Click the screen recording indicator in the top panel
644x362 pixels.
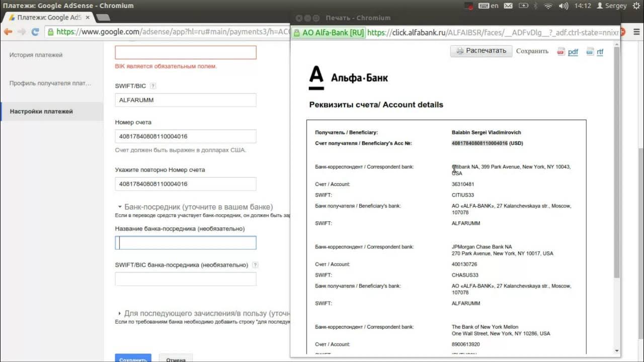click(x=468, y=6)
